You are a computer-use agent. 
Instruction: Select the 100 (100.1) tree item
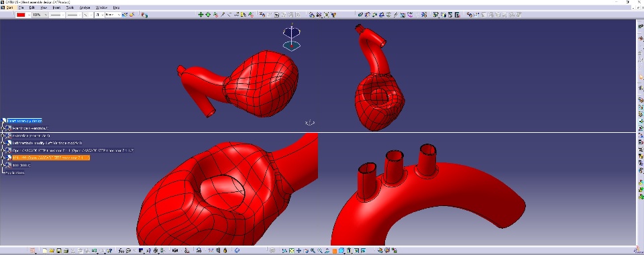click(21, 165)
